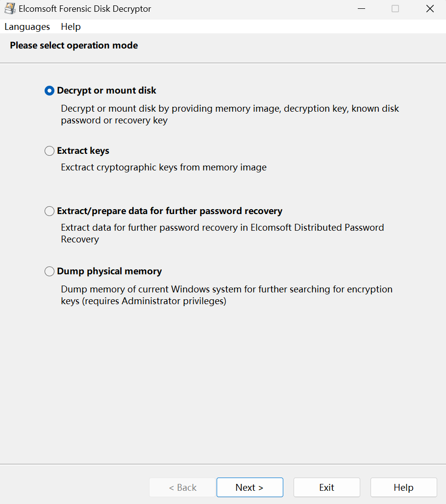The width and height of the screenshot is (446, 504).
Task: Enable the Dump physical memory option
Action: pos(50,271)
